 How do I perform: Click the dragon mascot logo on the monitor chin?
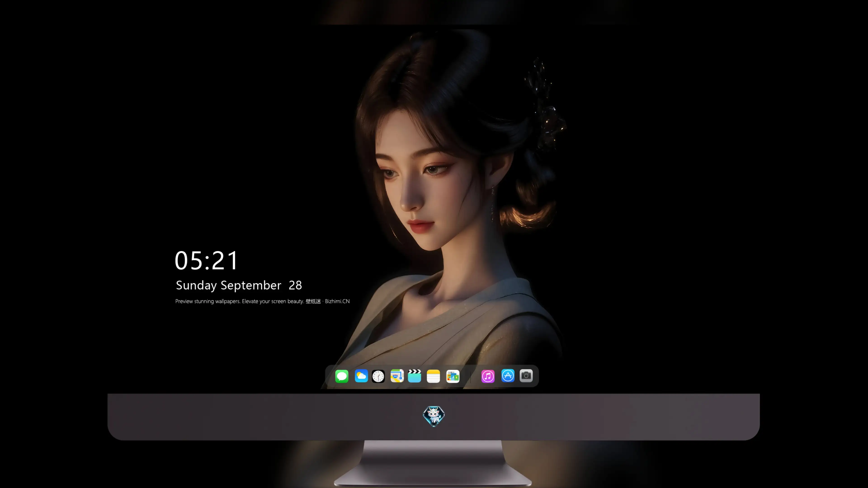[434, 416]
